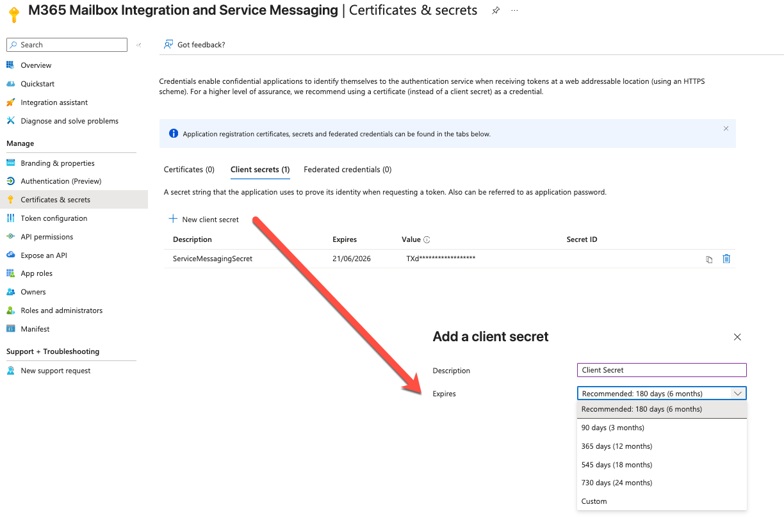Select 365 days (12 months) expiry

(616, 446)
